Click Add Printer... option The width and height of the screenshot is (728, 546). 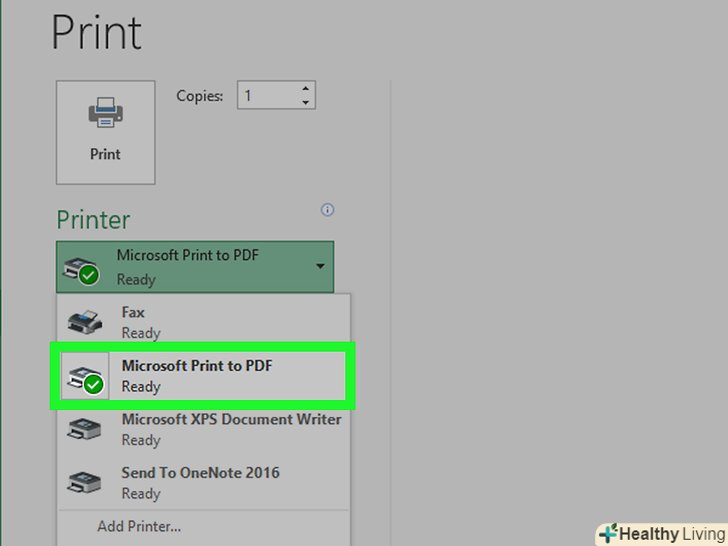139,526
